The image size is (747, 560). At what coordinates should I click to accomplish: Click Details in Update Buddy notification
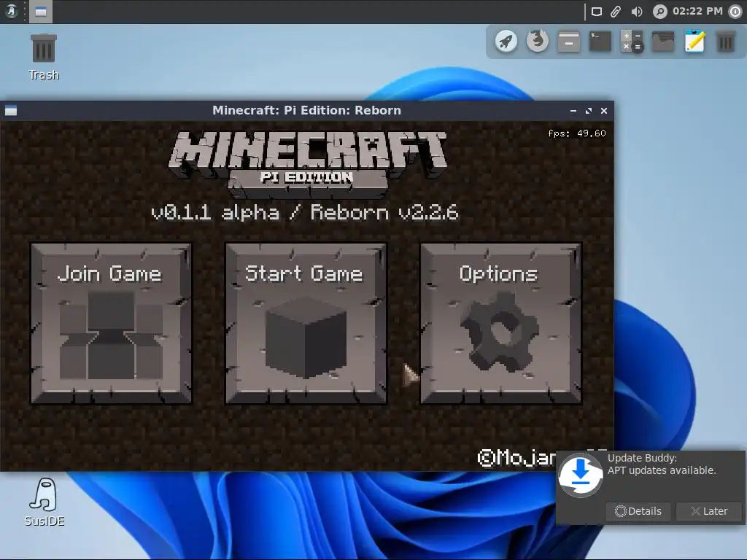pyautogui.click(x=638, y=511)
